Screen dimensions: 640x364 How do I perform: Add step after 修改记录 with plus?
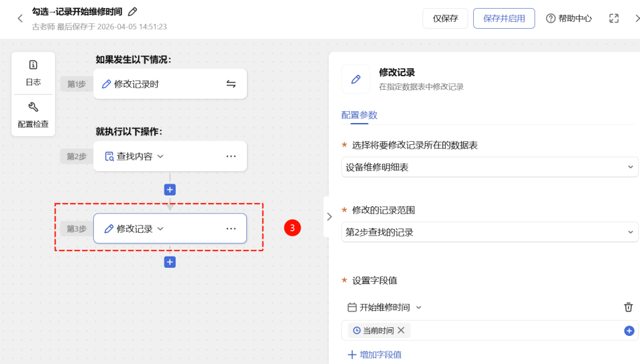(x=170, y=262)
